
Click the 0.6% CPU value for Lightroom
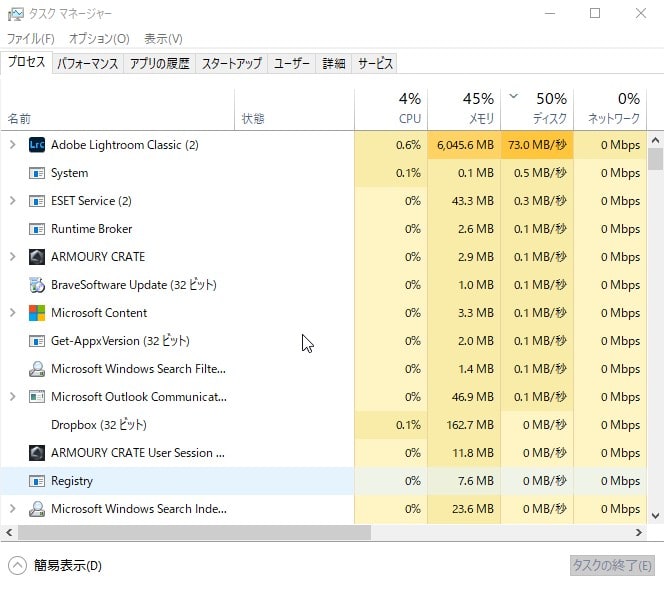[408, 145]
